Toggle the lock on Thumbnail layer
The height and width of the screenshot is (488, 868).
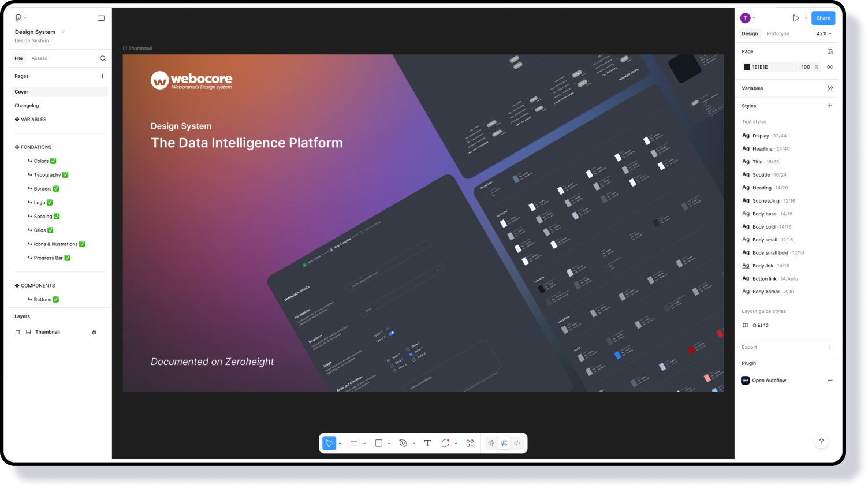point(94,332)
